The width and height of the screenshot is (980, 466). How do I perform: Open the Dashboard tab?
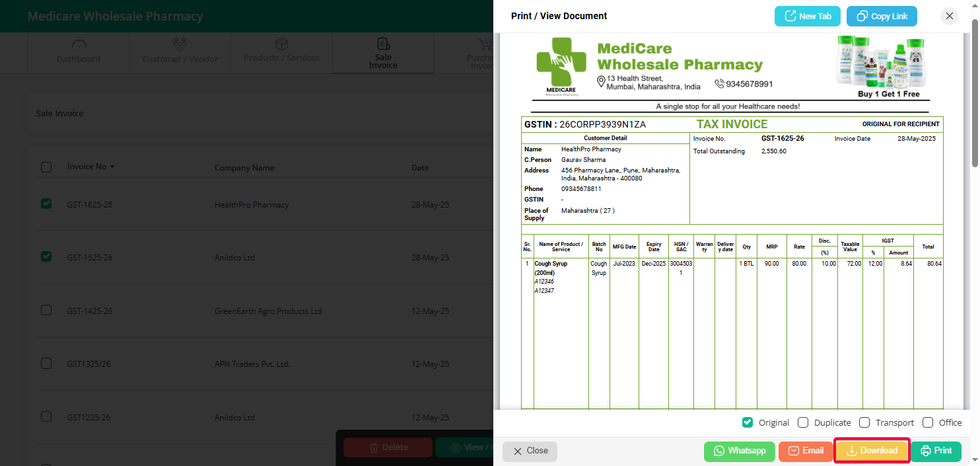(x=79, y=52)
